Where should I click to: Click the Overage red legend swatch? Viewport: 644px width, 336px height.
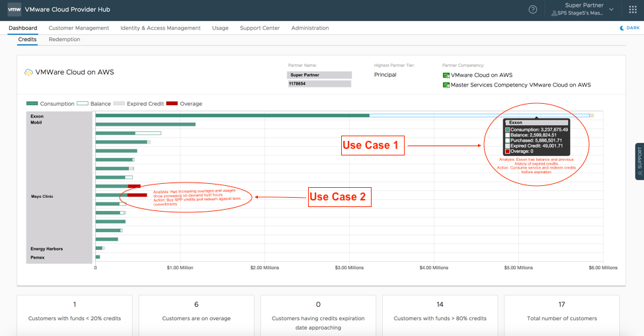point(172,104)
